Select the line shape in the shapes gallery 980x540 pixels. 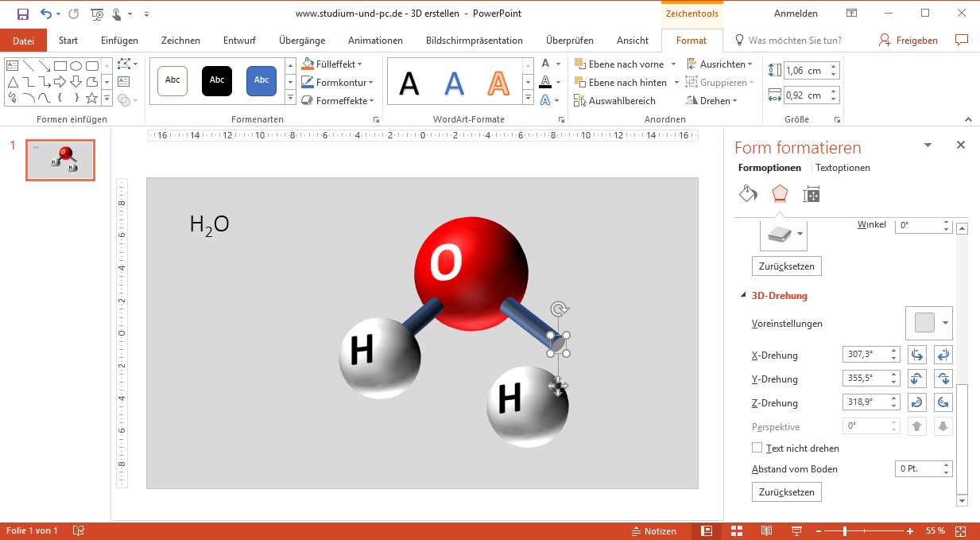28,66
